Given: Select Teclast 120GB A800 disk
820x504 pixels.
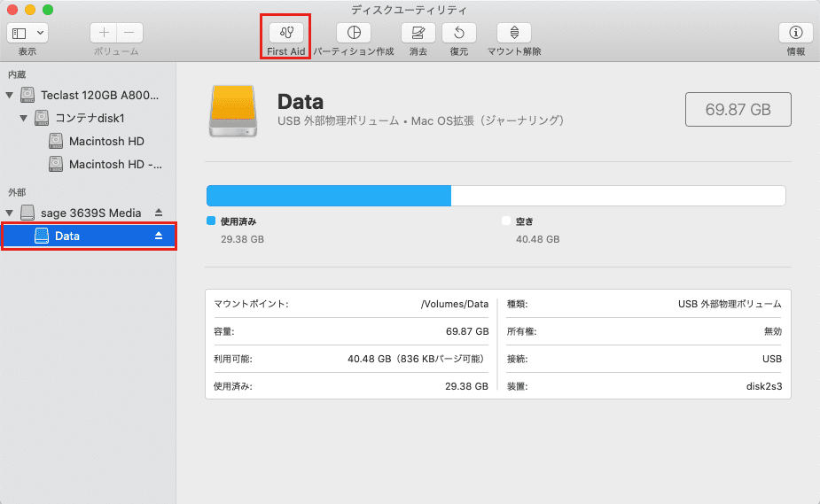Looking at the screenshot, I should pyautogui.click(x=99, y=95).
